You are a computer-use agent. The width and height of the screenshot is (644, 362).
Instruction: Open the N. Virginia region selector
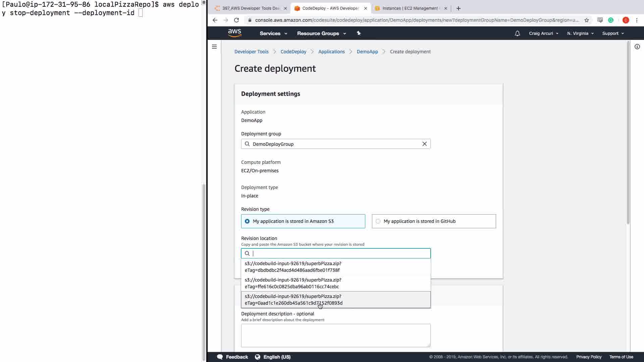[580, 33]
